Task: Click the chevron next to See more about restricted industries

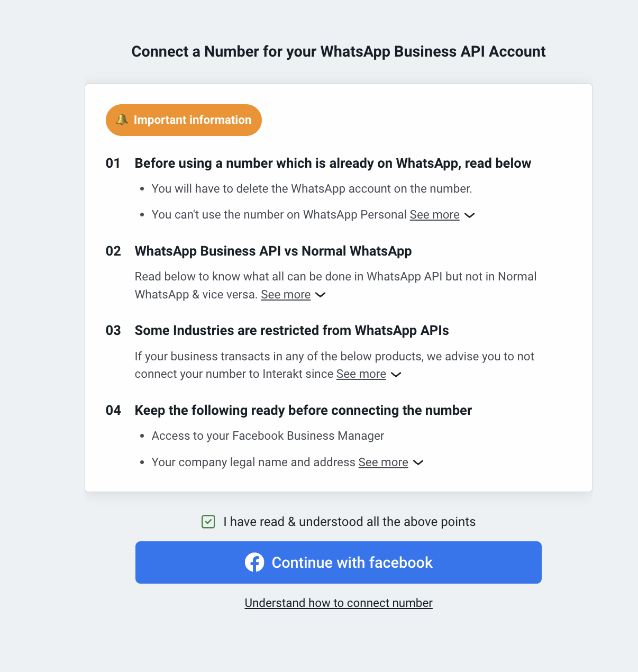Action: 396,375
